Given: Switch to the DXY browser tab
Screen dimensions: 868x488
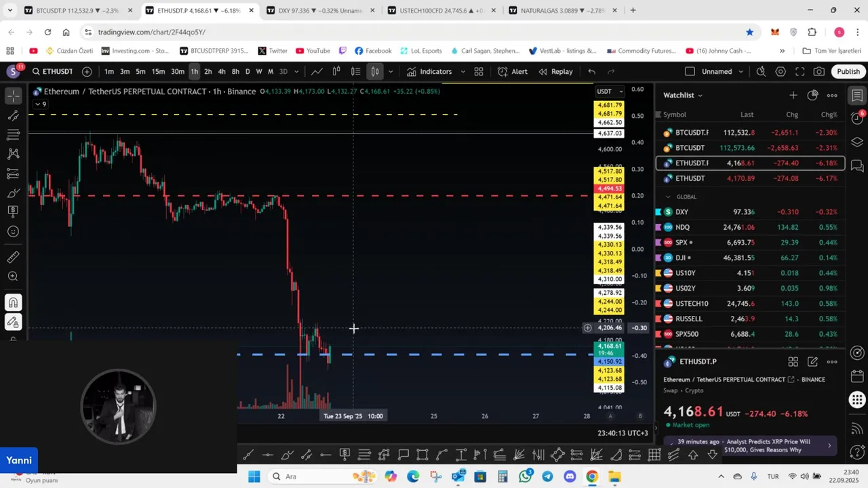Looking at the screenshot, I should pos(319,10).
